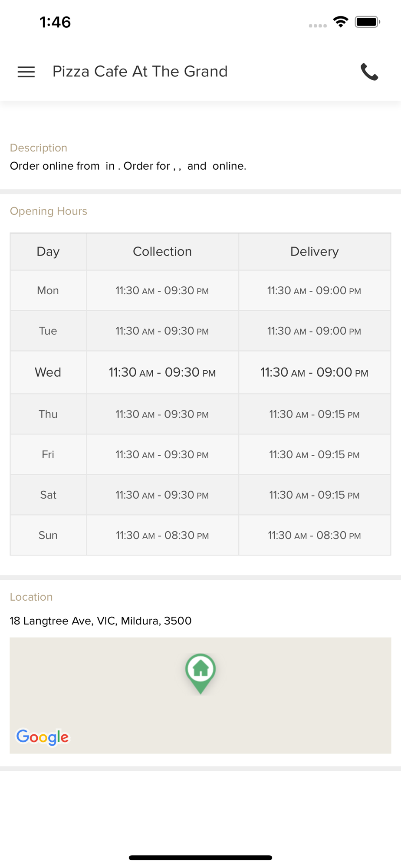This screenshot has height=868, width=401.
Task: Tap the highlighted Wed row label
Action: click(48, 372)
